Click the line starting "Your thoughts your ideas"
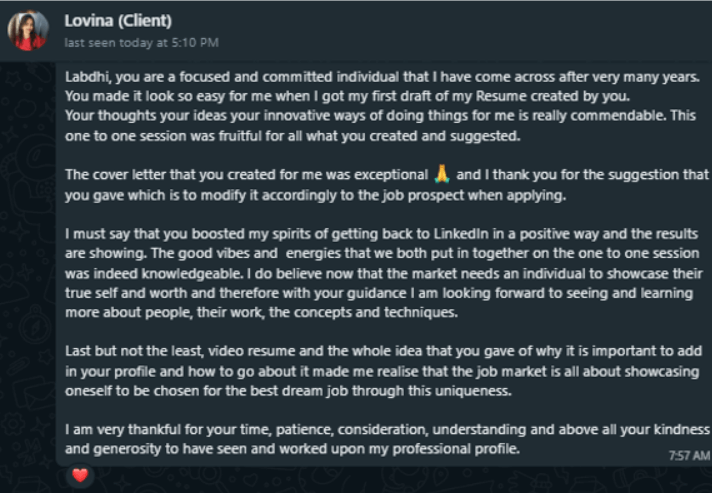 coord(380,114)
